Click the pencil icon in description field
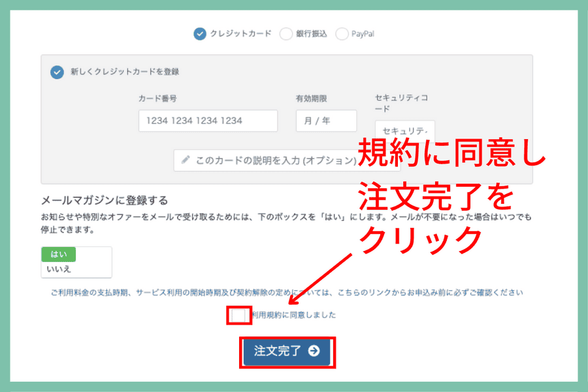The image size is (588, 392). (x=186, y=160)
